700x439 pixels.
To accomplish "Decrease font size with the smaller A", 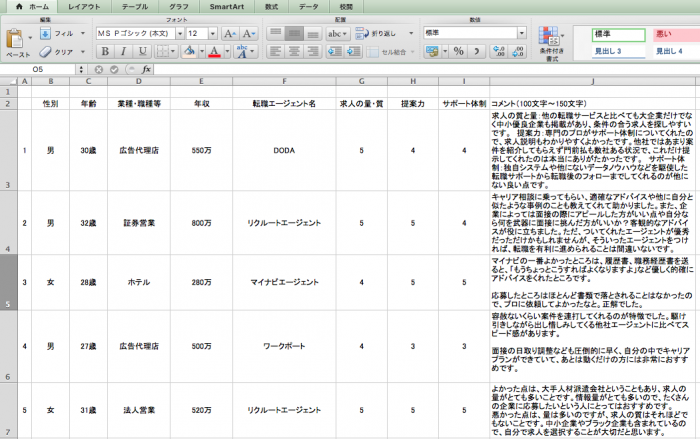I will click(x=248, y=33).
